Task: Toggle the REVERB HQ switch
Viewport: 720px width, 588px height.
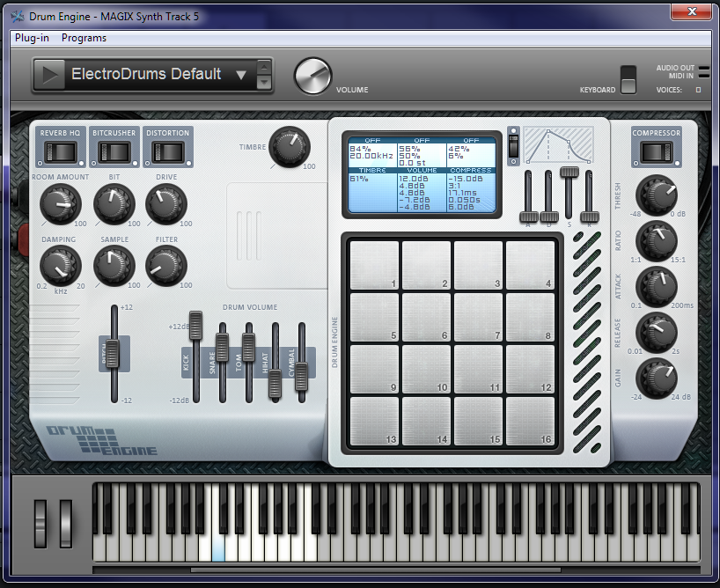Action: pos(60,152)
